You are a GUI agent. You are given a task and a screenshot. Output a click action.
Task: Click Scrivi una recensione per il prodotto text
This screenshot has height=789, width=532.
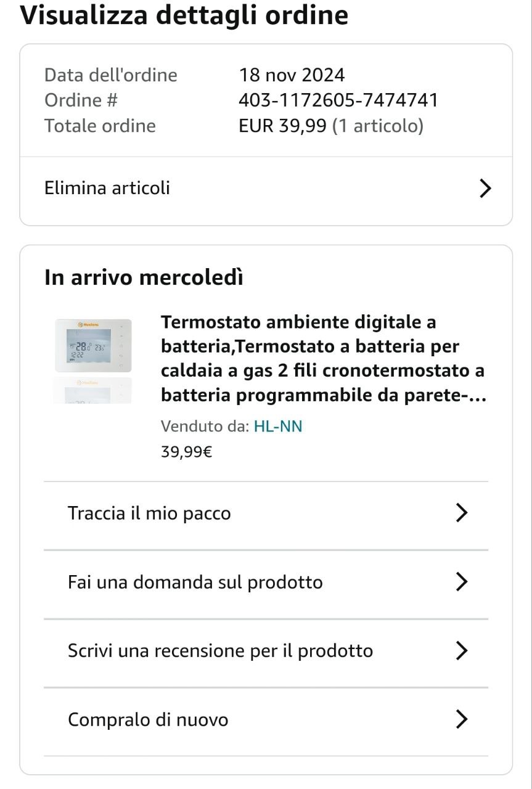[220, 651]
